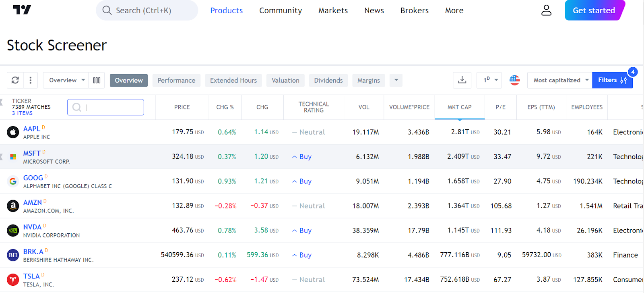Viewport: 644px width, 293px height.
Task: Click the search magnifier icon in header
Action: pyautogui.click(x=107, y=10)
